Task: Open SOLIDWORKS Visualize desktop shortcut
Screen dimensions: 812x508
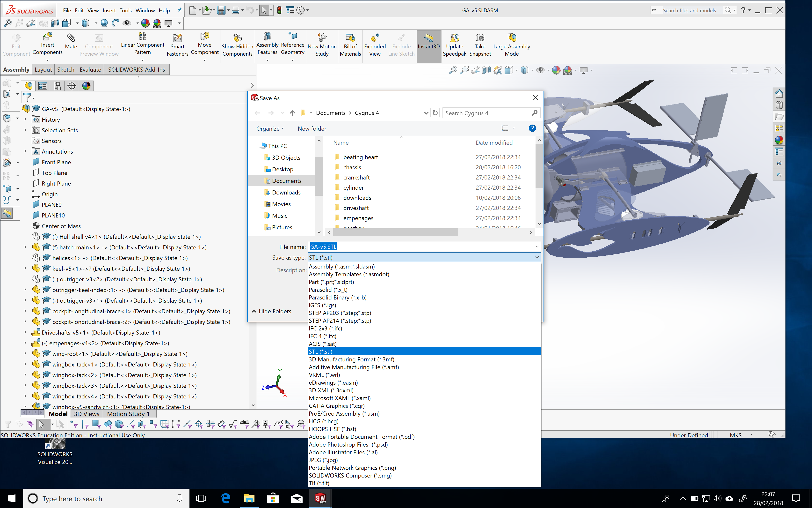Action: [x=55, y=452]
